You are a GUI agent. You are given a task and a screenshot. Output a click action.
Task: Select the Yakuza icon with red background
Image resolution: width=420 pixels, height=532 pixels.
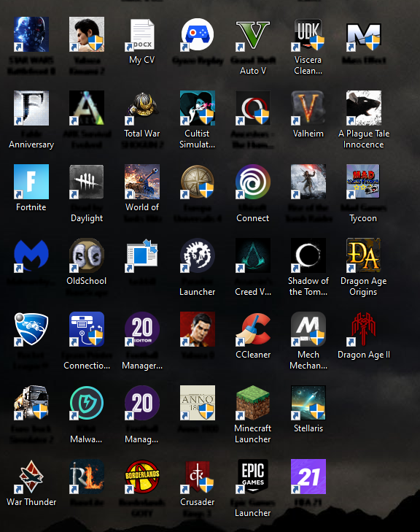click(x=198, y=329)
